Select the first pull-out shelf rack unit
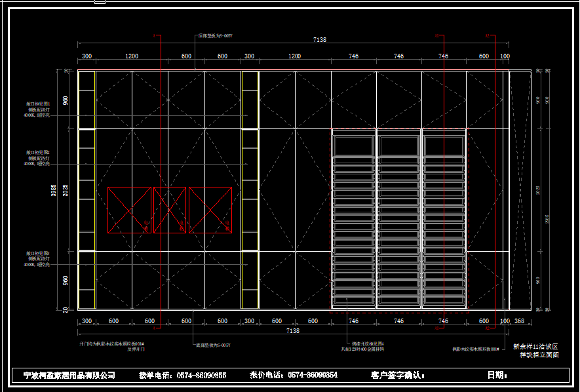Screen dimensions: 580x392 point(353,220)
